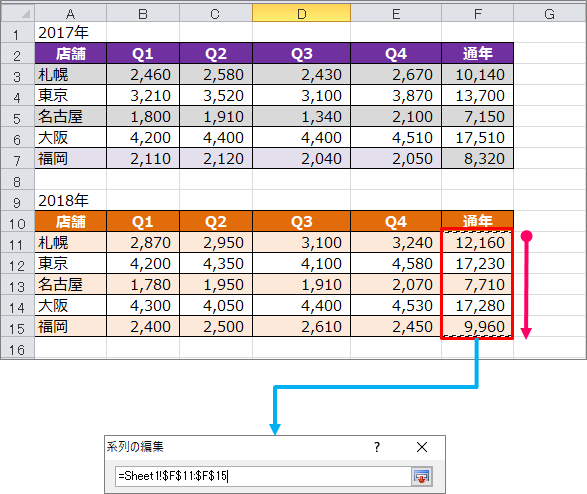Click cell with value 2,070
The height and width of the screenshot is (494, 587).
pyautogui.click(x=396, y=284)
